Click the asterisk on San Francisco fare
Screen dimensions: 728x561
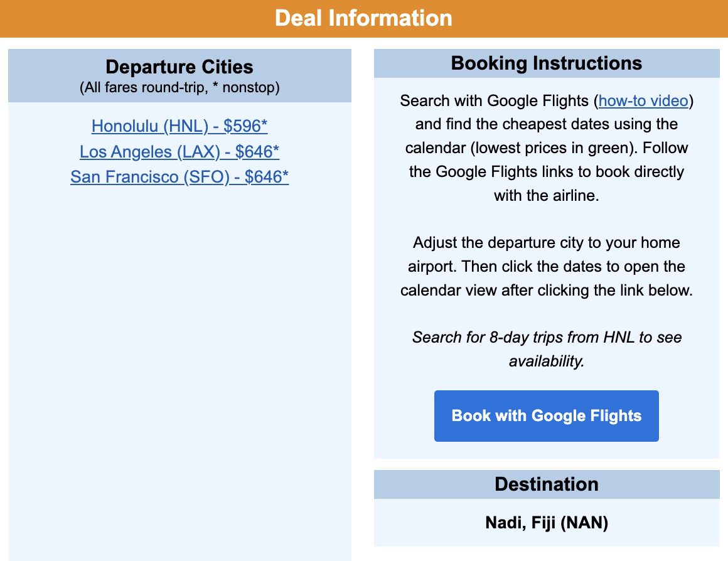click(286, 176)
